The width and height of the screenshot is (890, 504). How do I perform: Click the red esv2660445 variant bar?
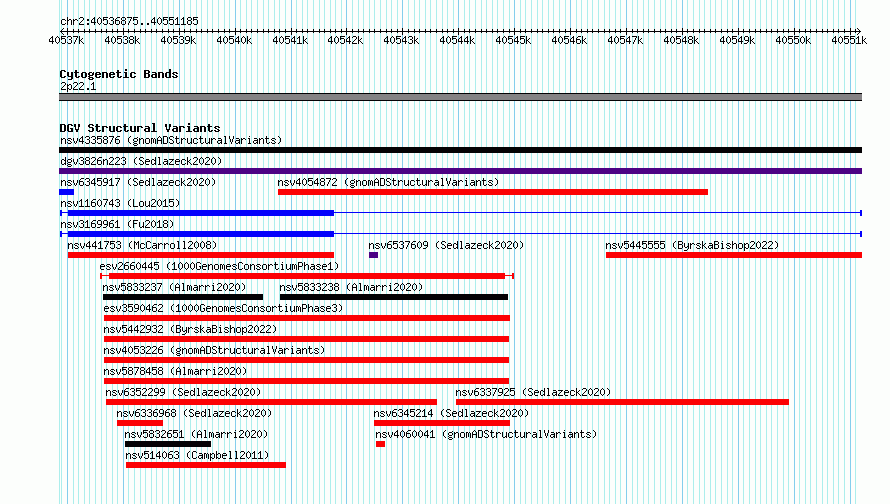tap(307, 276)
